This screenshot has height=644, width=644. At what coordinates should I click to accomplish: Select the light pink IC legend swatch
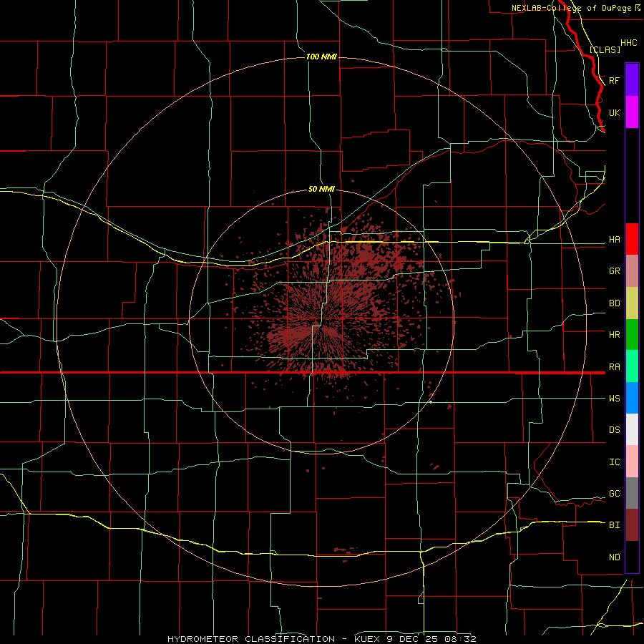point(632,462)
